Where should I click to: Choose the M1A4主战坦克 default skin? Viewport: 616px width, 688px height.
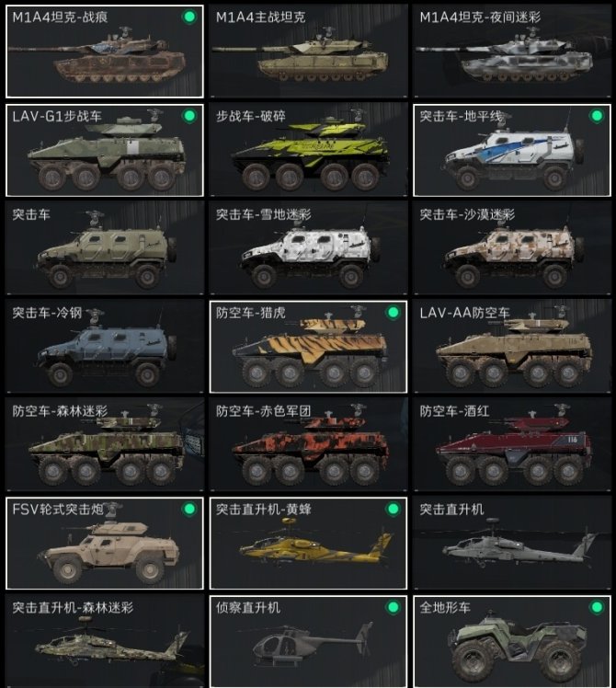point(308,52)
